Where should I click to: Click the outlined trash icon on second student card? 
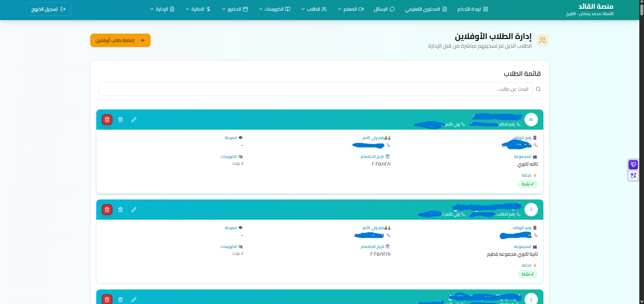pos(120,210)
